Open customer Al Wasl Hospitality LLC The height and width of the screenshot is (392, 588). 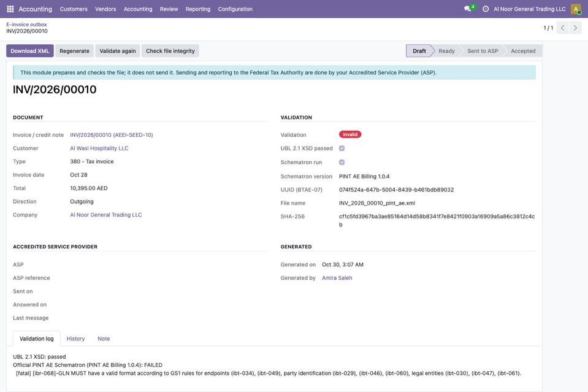pyautogui.click(x=99, y=148)
